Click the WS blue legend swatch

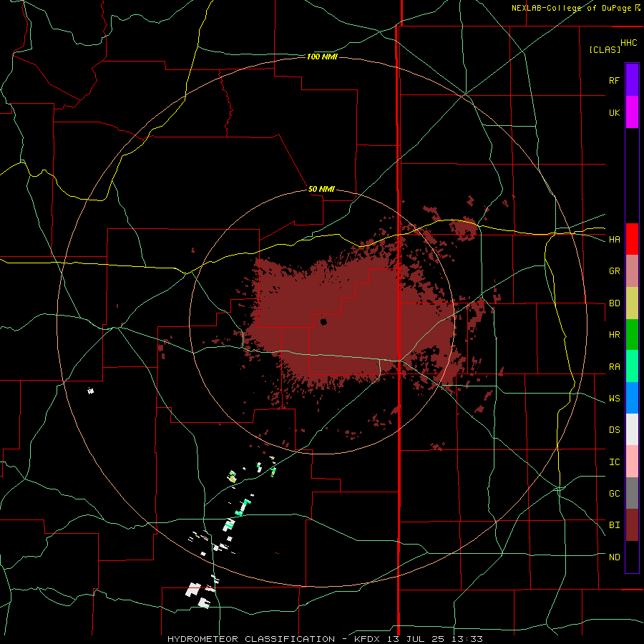coord(632,398)
